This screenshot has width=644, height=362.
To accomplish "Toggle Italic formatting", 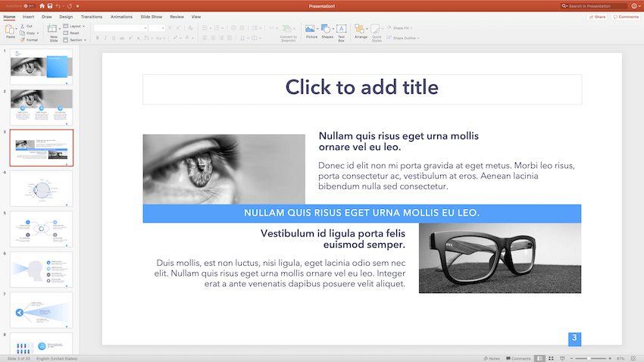I will pyautogui.click(x=105, y=38).
